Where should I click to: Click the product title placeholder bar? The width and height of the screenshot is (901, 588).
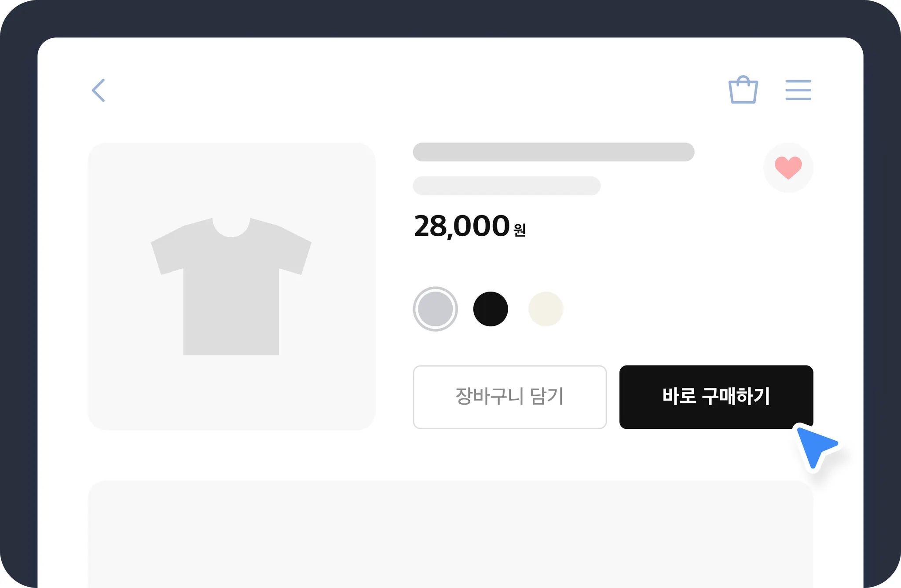click(x=553, y=152)
